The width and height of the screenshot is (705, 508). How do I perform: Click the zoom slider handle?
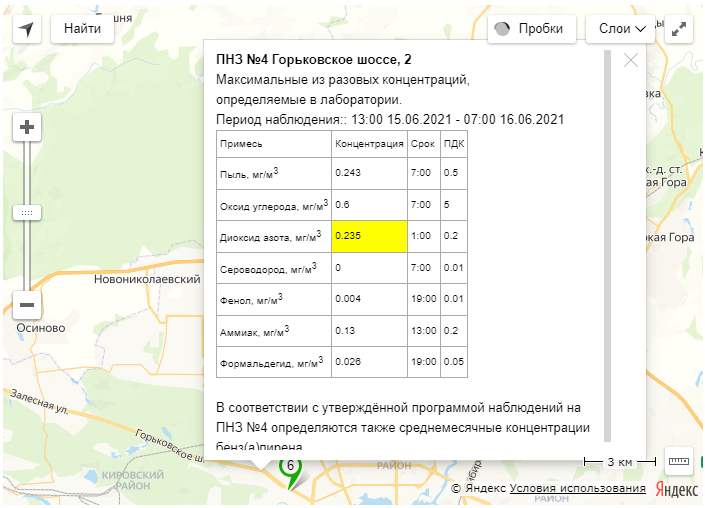27,213
